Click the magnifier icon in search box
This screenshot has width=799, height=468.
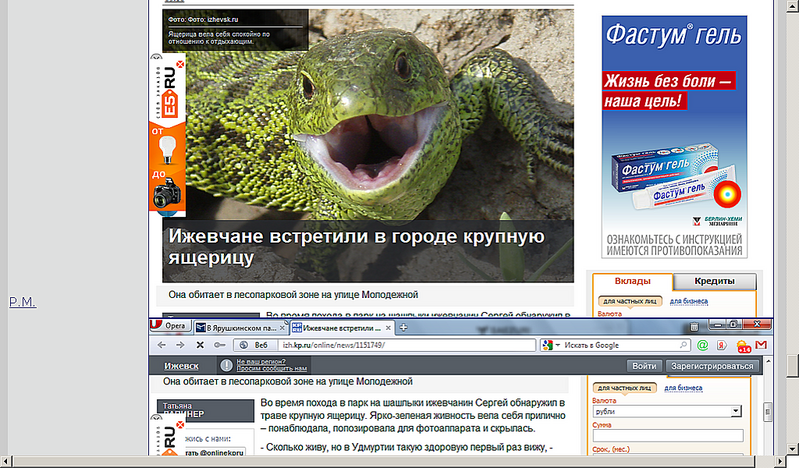click(x=684, y=345)
